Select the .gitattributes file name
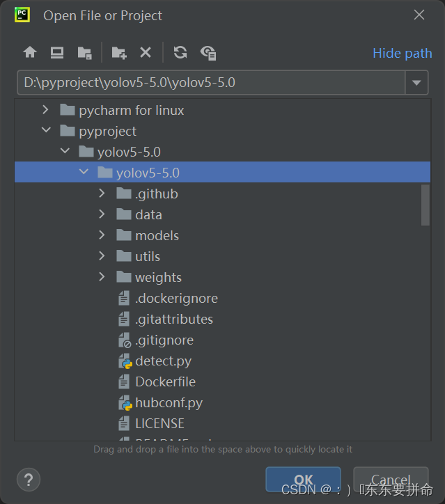The height and width of the screenshot is (504, 445). pos(174,320)
